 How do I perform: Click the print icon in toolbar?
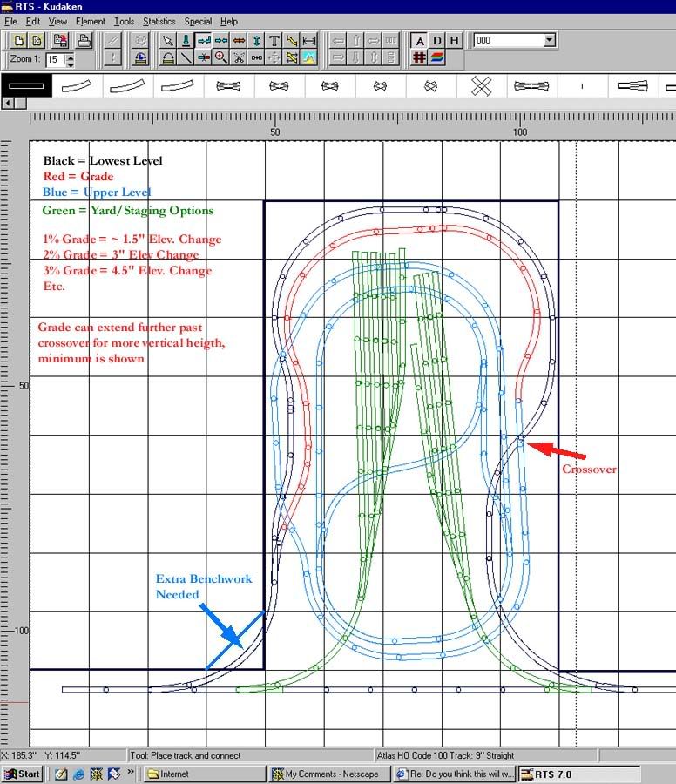pos(84,40)
